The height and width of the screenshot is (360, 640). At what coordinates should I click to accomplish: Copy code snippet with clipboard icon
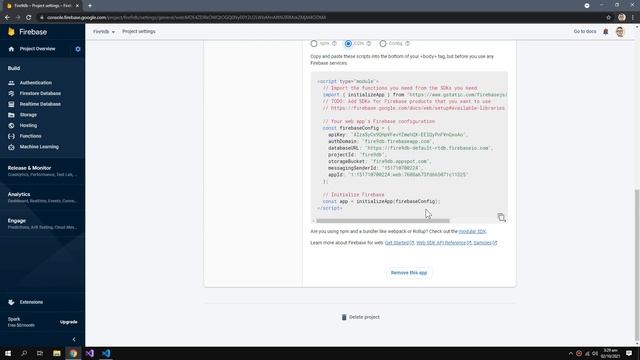click(x=501, y=217)
